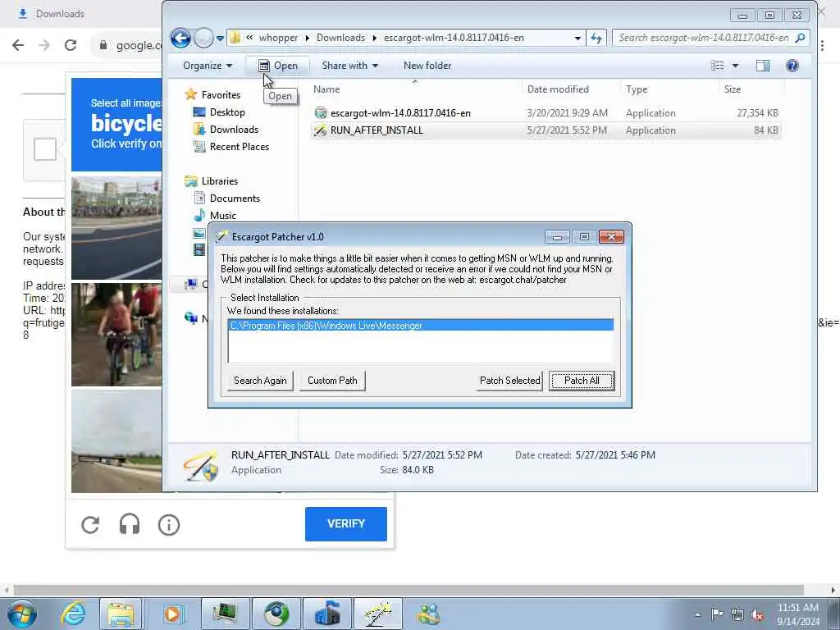Toggle the preview pane icon
Screen dimensions: 840x630
pyautogui.click(x=762, y=66)
